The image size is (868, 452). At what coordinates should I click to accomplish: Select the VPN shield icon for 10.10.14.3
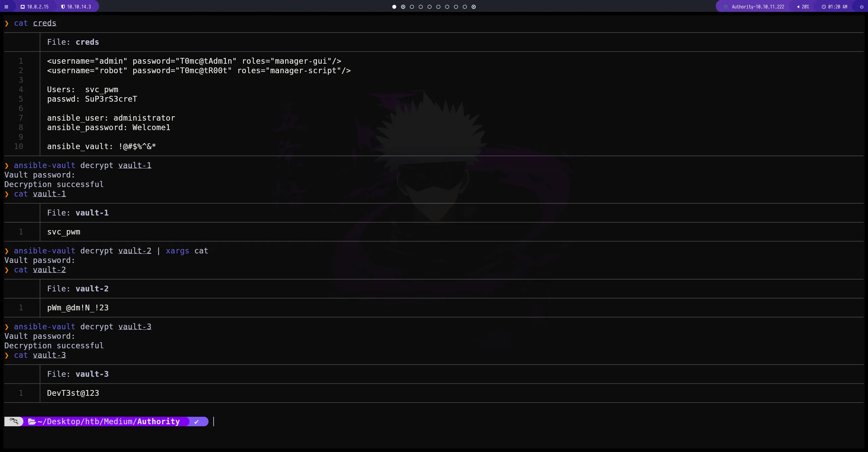tap(63, 6)
